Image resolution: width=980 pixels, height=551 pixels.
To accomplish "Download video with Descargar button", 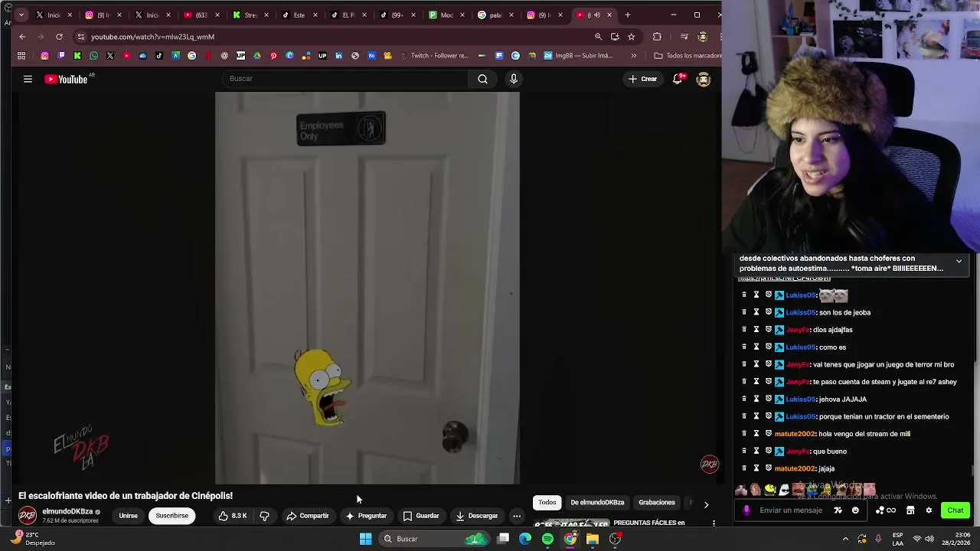I will [476, 516].
